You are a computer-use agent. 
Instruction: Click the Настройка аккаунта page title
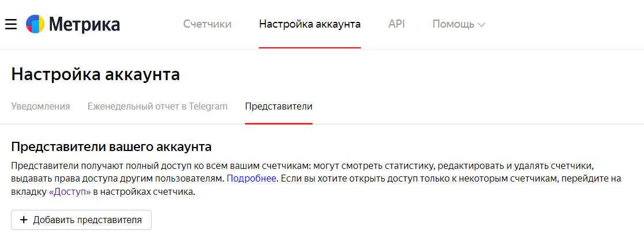(x=95, y=75)
